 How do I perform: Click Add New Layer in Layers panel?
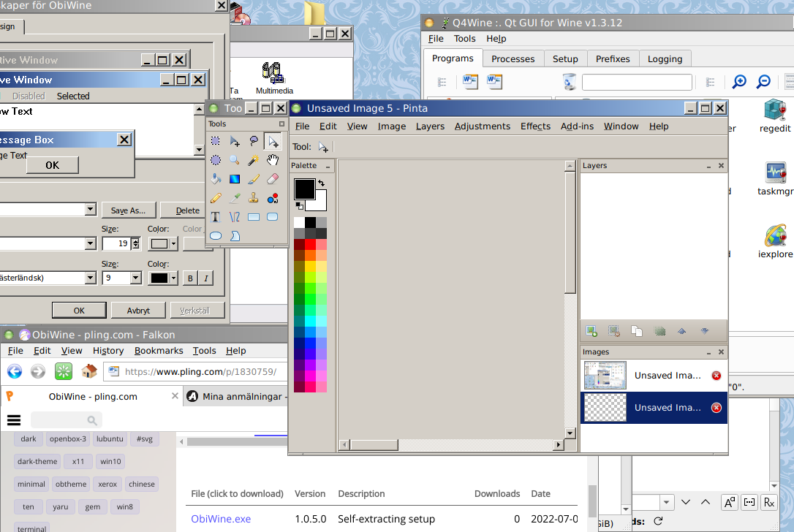[x=591, y=332]
